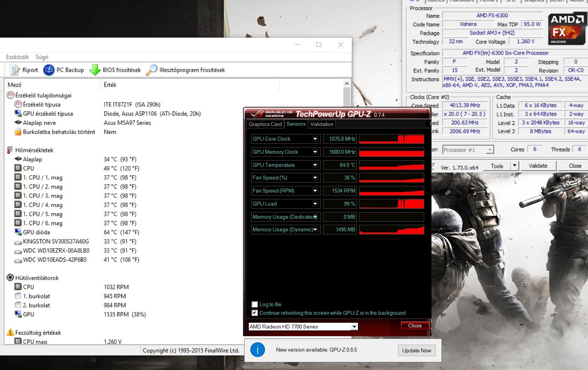Select the Hűtőventilátorok fan icon

[10, 277]
